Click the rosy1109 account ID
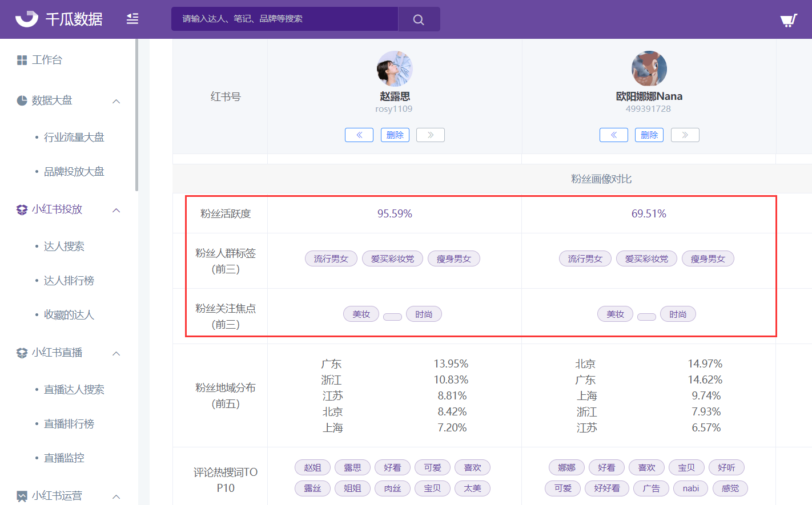Viewport: 812px width, 505px height. coord(393,109)
